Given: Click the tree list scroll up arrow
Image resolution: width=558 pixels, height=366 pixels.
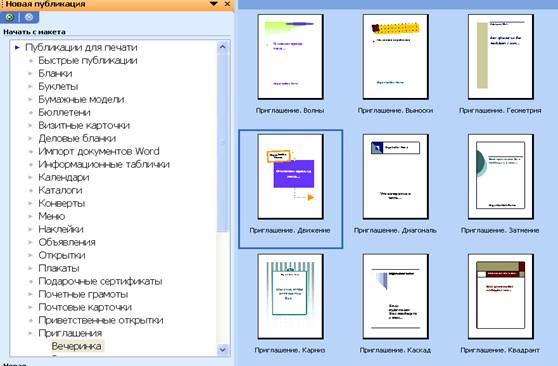Looking at the screenshot, I should 223,47.
